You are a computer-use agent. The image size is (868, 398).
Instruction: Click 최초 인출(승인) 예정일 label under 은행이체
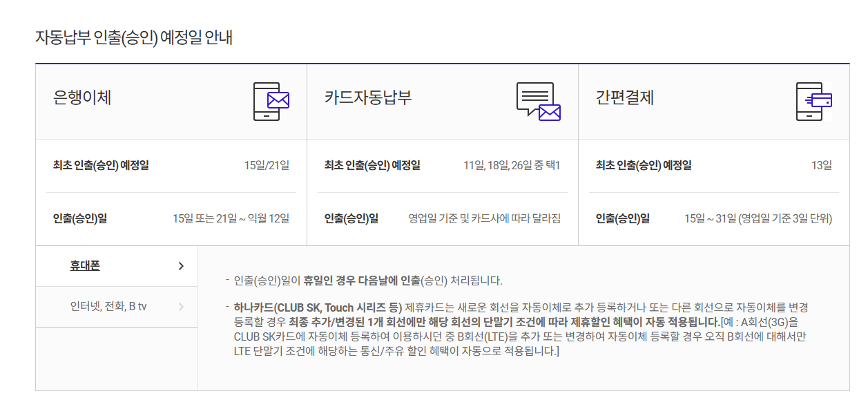[x=101, y=165]
